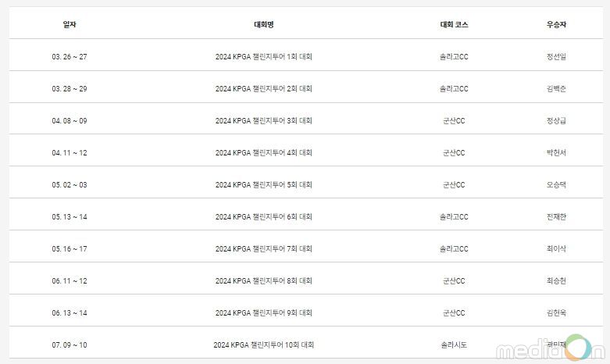Click winner name in the 9회 대회 row
This screenshot has width=610, height=364.
click(556, 313)
